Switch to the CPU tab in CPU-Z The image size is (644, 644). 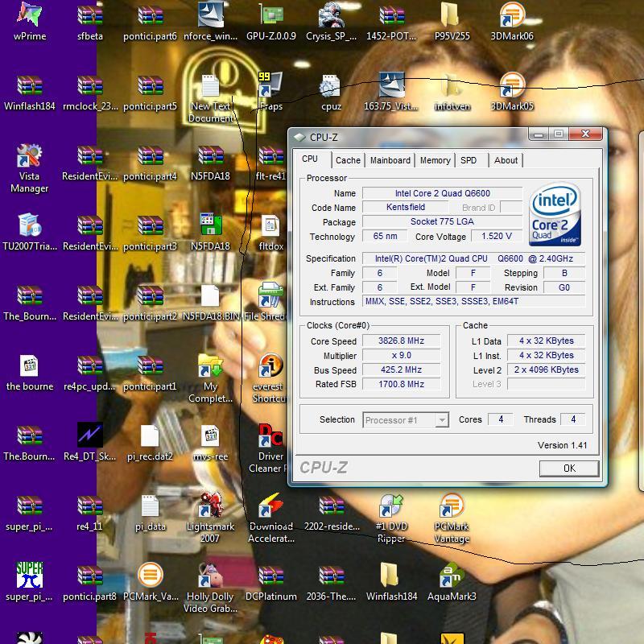(x=311, y=159)
